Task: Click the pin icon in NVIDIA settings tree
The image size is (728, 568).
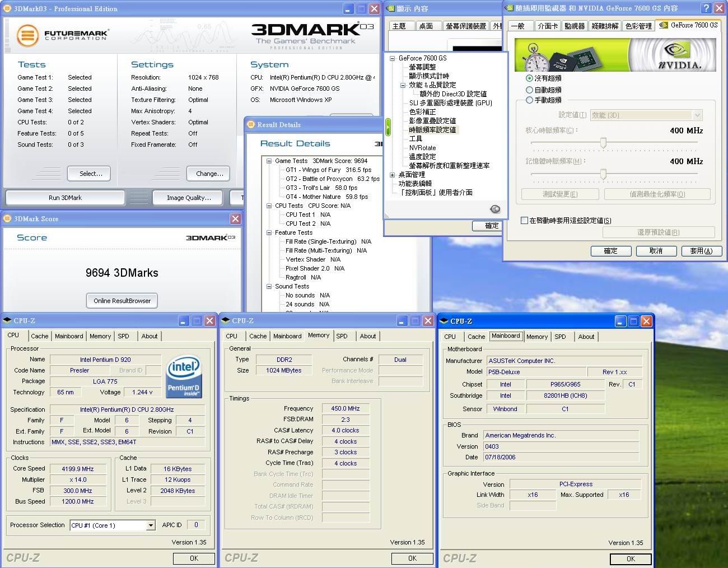Action: tap(495, 209)
